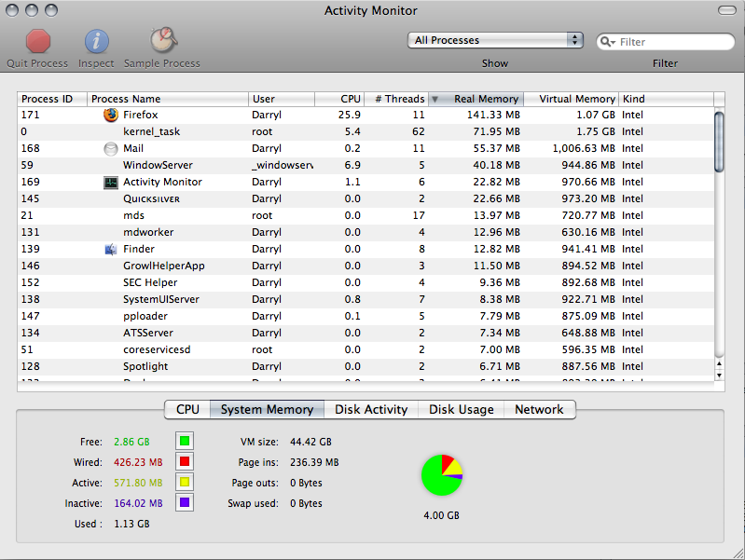Click the window resize grip corner
745x560 pixels.
738,553
